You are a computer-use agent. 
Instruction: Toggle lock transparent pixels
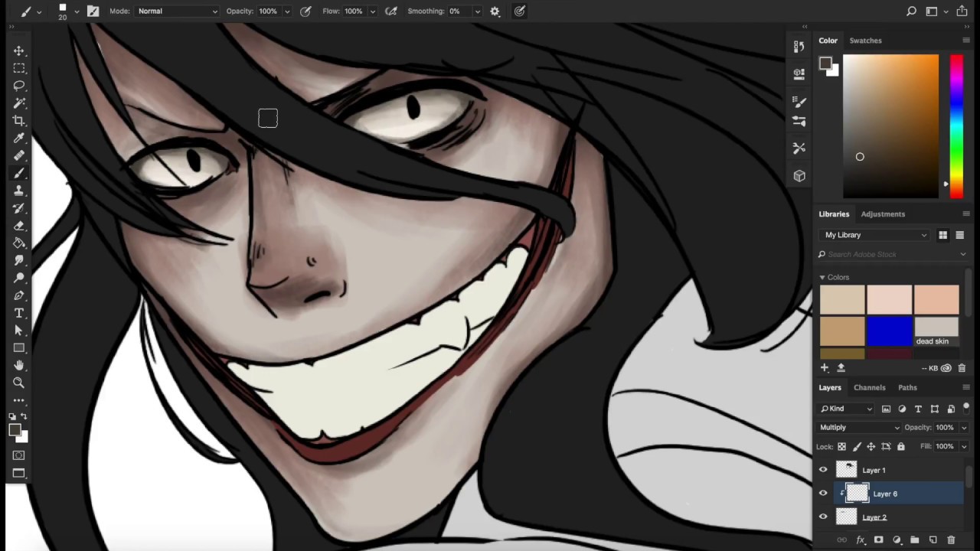[x=842, y=446]
